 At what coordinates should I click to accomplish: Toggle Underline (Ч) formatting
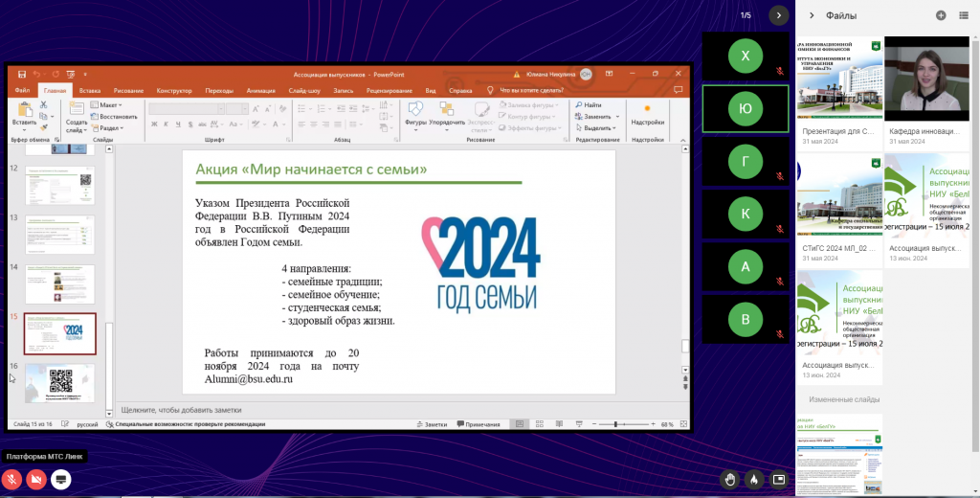pyautogui.click(x=178, y=124)
